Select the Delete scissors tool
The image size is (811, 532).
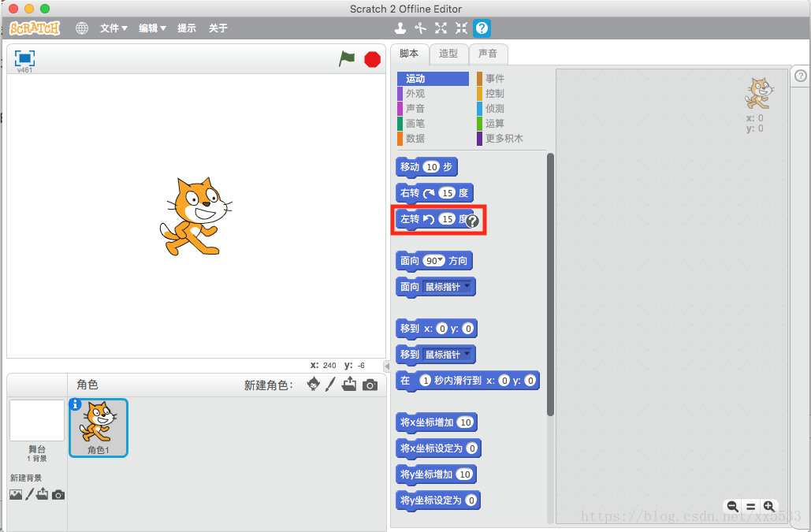[x=421, y=28]
